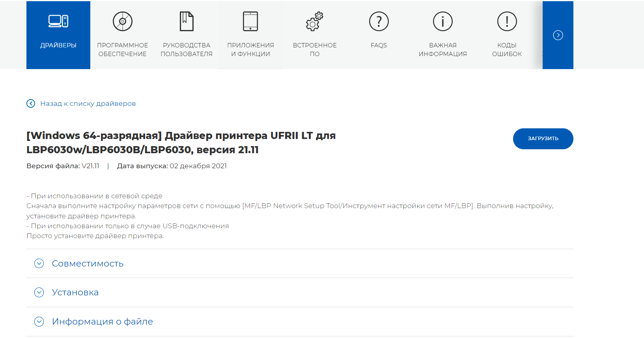Click the 'При использовании в сетевой среде' line
This screenshot has width=644, height=338.
94,196
